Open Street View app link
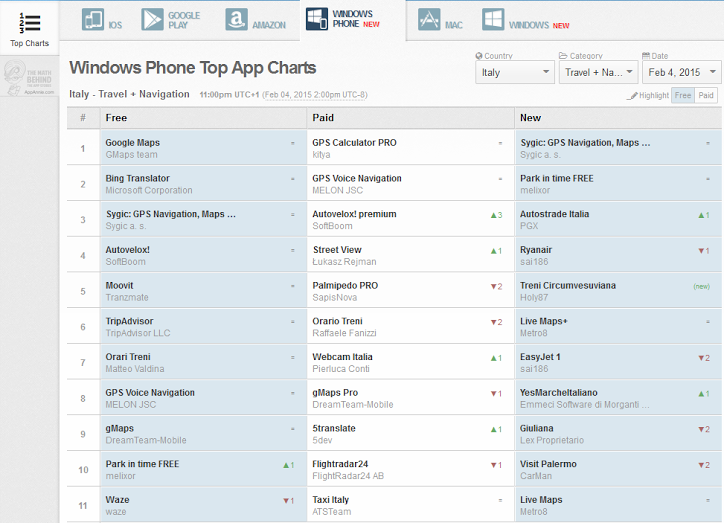The image size is (724, 523). pyautogui.click(x=337, y=250)
